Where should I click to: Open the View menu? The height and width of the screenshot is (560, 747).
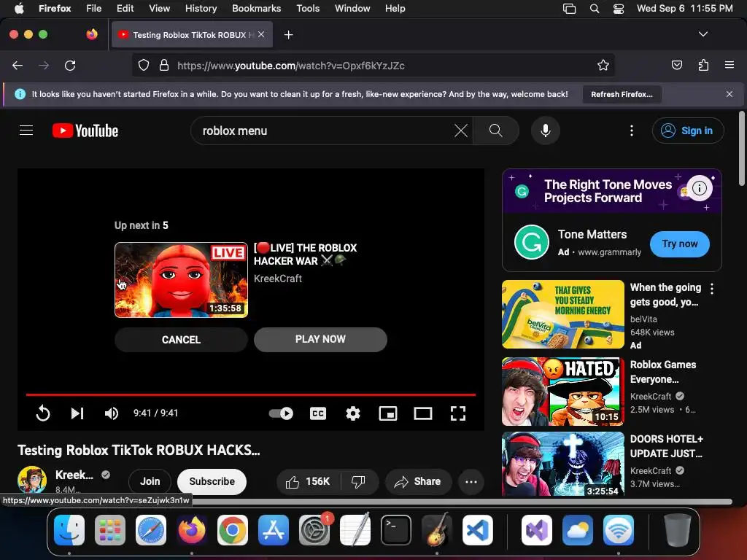pos(159,8)
